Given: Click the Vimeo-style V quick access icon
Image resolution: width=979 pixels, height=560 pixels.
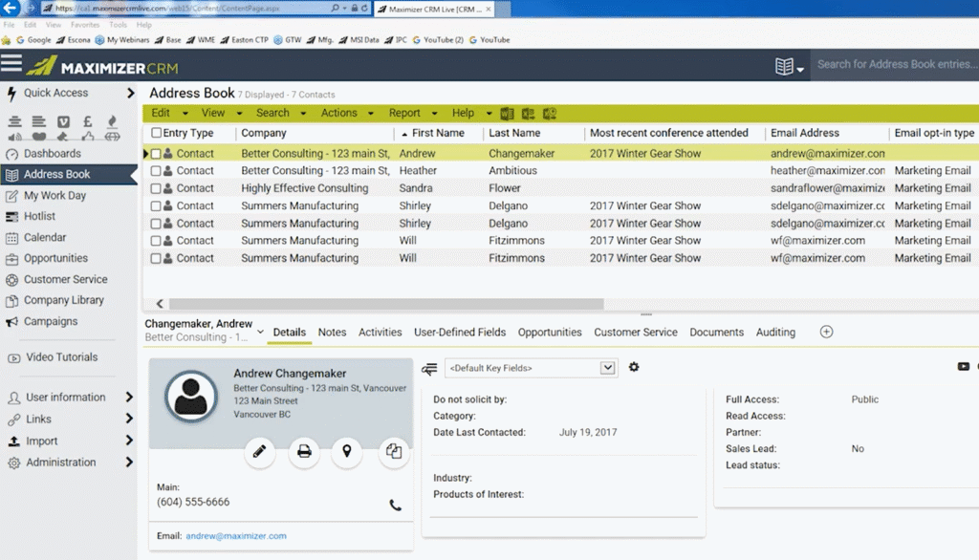Looking at the screenshot, I should [63, 121].
